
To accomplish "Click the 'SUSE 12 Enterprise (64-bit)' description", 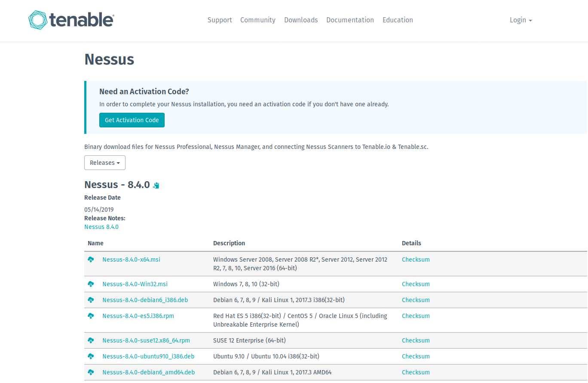I will coord(249,340).
